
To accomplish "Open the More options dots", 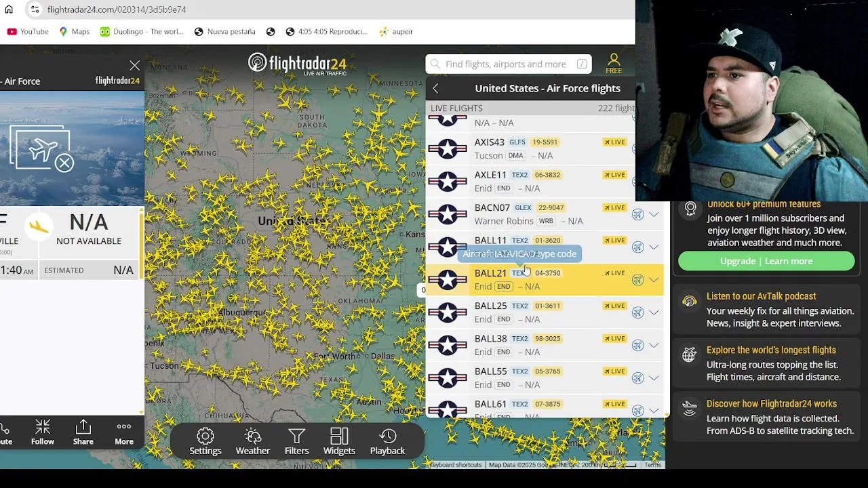I will point(124,432).
